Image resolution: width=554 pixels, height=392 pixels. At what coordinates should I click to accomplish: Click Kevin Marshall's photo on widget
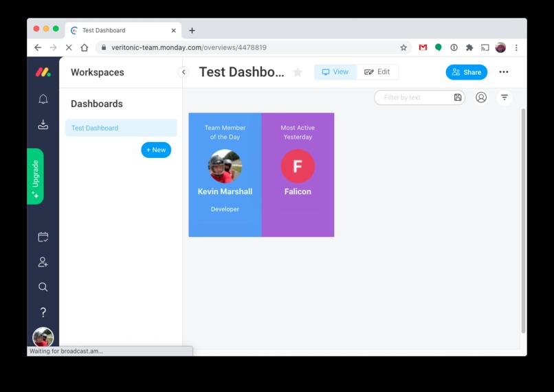[225, 166]
